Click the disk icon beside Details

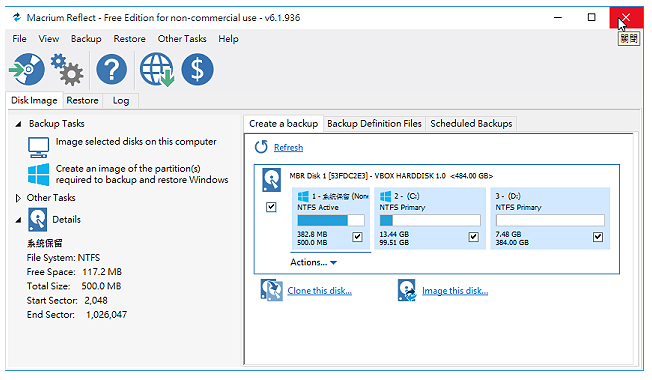(x=37, y=220)
